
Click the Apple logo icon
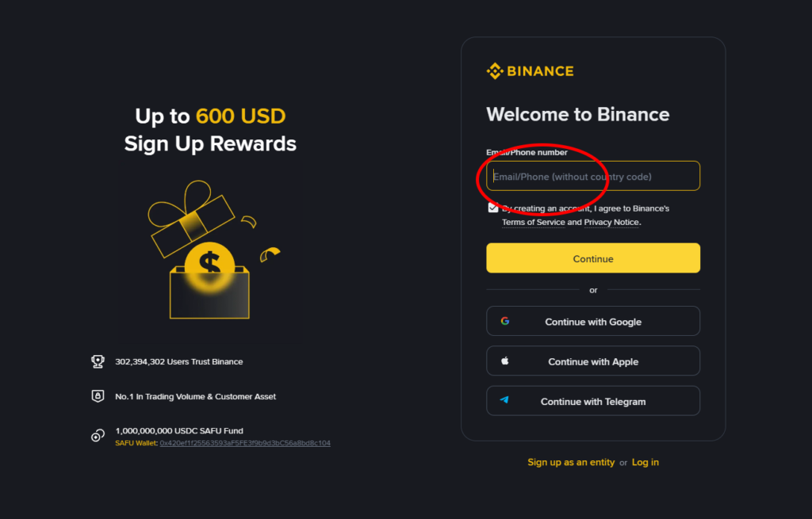click(x=504, y=361)
